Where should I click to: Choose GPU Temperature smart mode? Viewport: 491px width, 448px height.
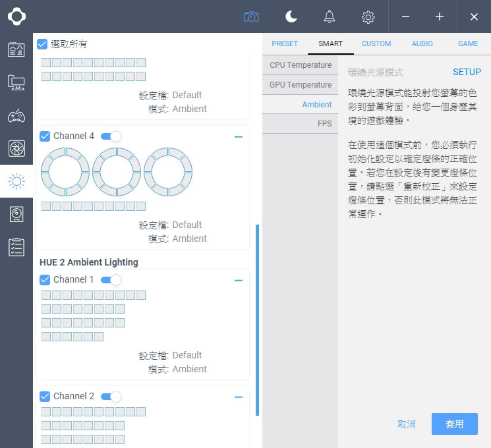coord(301,85)
